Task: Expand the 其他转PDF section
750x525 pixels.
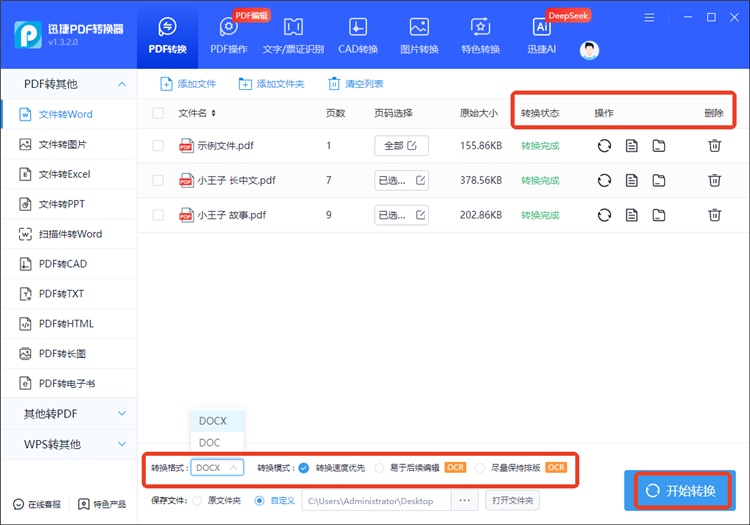Action: (122, 414)
